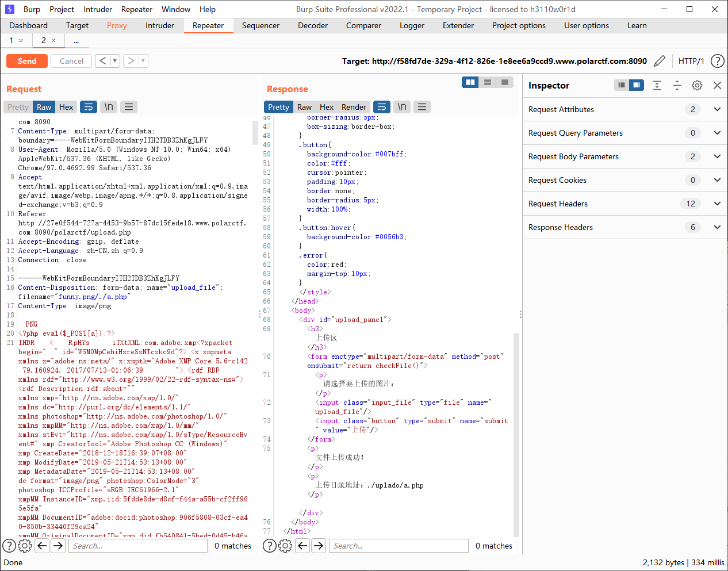
Task: Click the request pane vertical scrollbar
Action: tap(255, 132)
